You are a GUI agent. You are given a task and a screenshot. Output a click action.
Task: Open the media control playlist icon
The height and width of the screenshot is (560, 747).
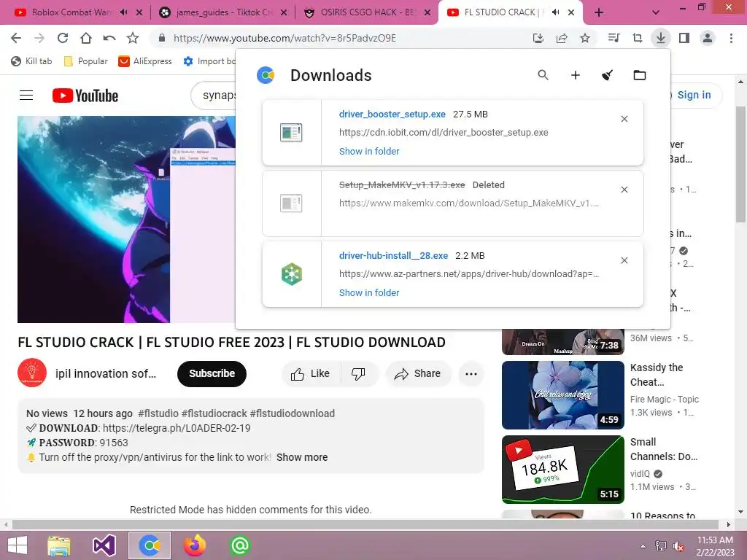tap(614, 38)
